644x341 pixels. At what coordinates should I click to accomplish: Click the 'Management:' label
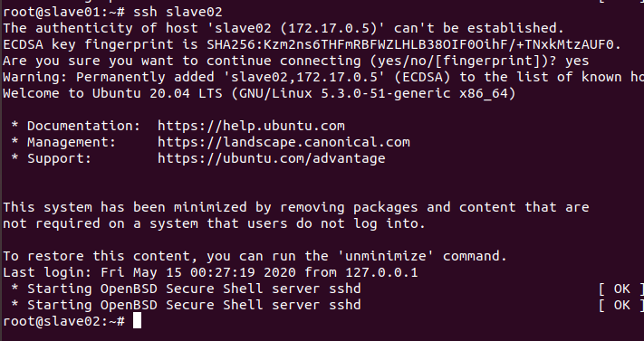pos(72,142)
